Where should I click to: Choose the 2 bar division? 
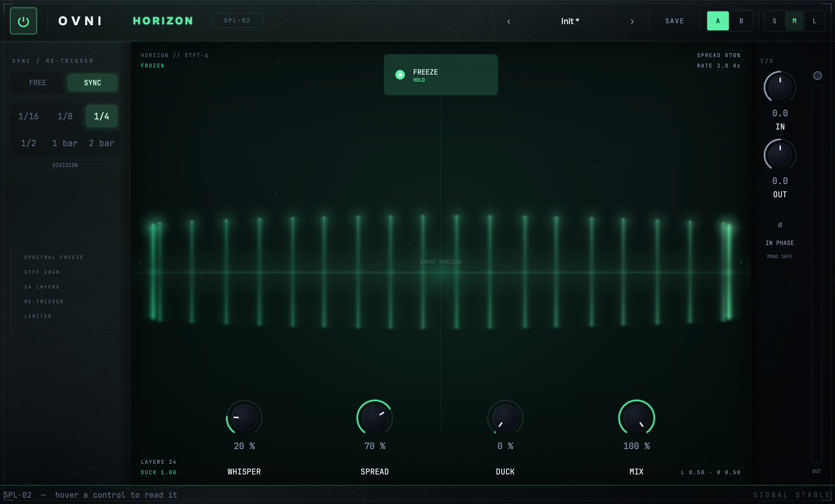101,143
